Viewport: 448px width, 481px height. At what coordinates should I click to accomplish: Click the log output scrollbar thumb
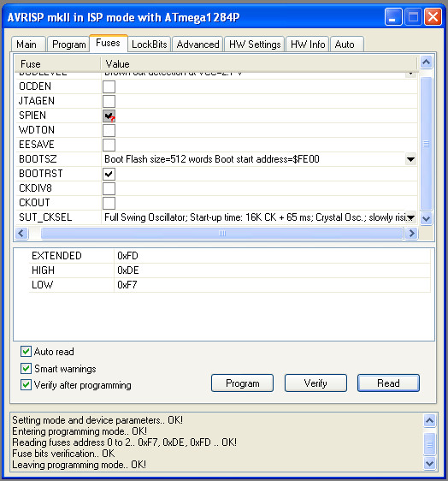click(x=429, y=444)
